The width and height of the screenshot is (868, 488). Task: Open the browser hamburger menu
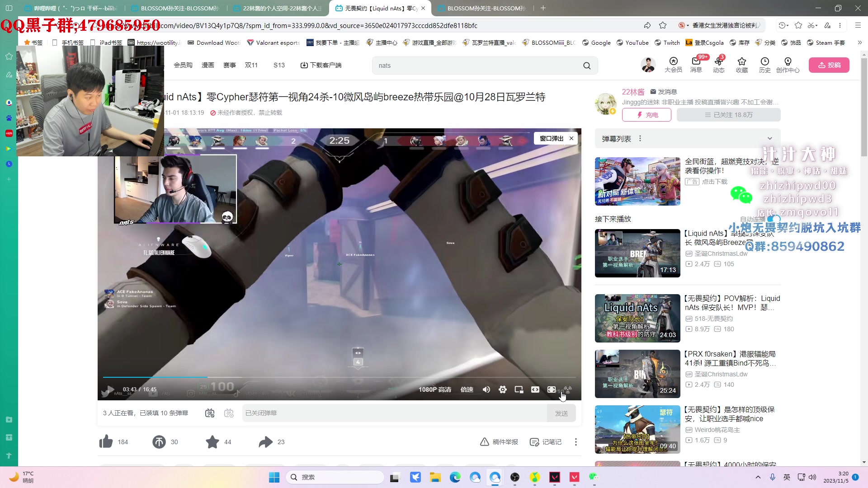pos(858,25)
